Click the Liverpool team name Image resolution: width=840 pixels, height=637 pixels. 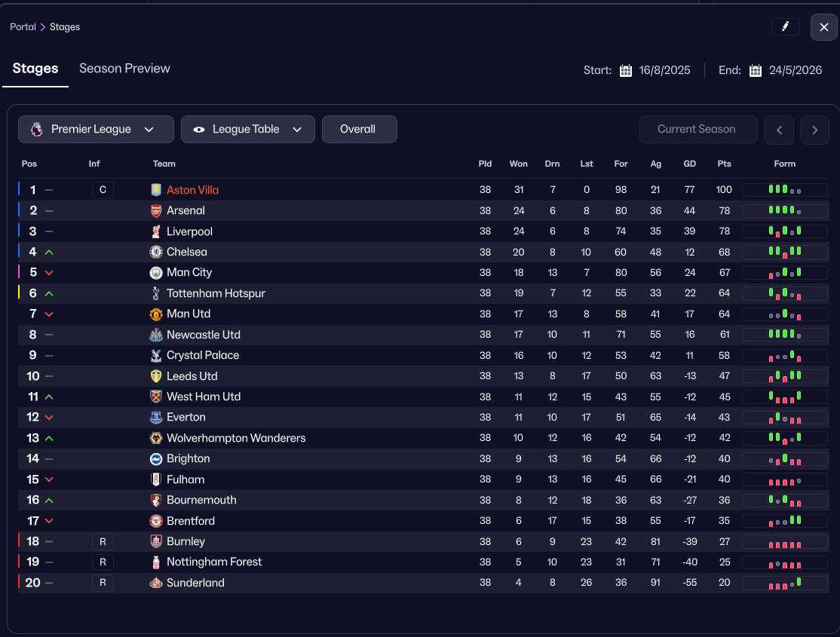(189, 231)
